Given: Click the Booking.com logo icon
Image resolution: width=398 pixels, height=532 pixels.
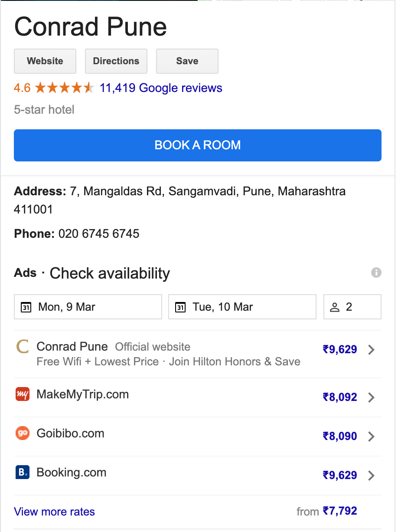Looking at the screenshot, I should 23,473.
